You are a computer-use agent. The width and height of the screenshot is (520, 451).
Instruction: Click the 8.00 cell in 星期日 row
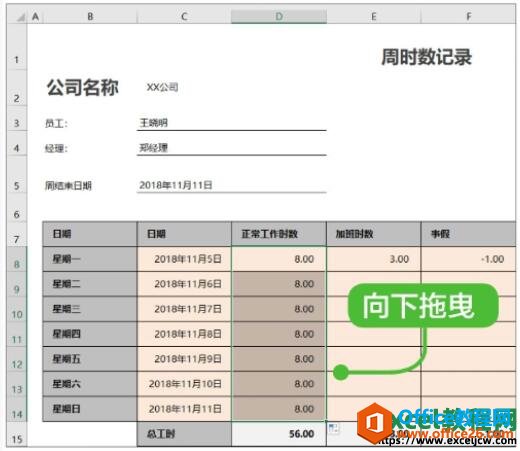pyautogui.click(x=279, y=409)
